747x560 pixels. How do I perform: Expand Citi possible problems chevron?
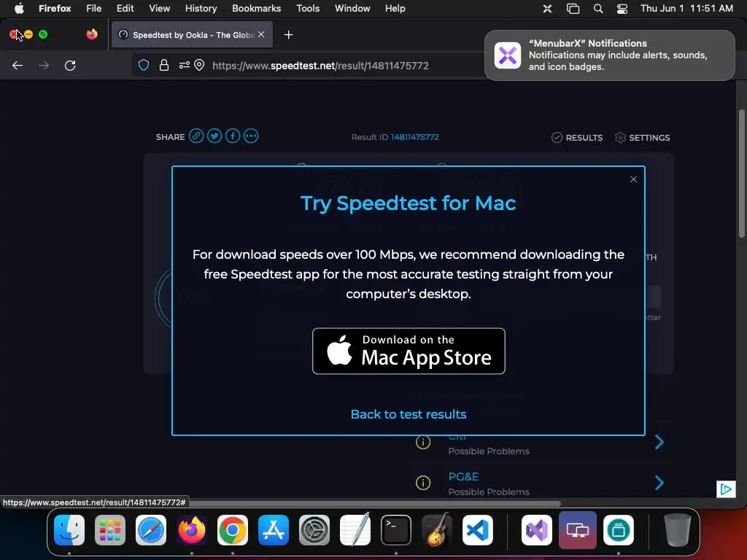click(x=659, y=442)
